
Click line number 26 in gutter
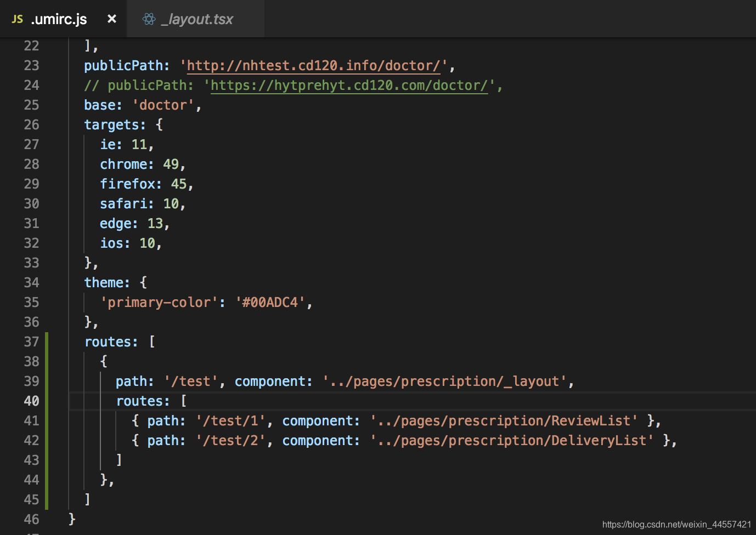pos(31,125)
